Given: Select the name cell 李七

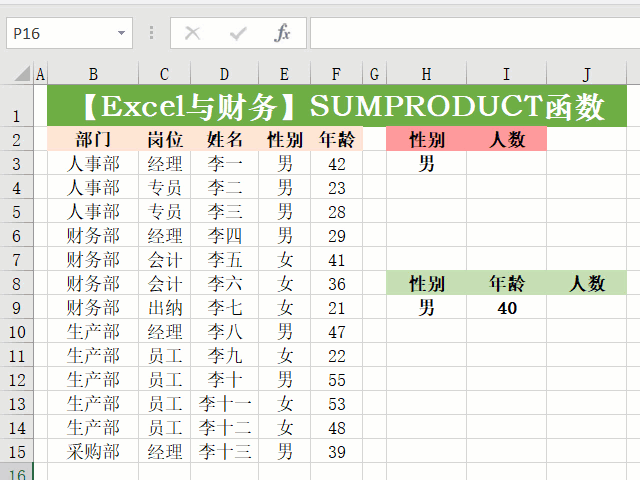Looking at the screenshot, I should tap(224, 307).
